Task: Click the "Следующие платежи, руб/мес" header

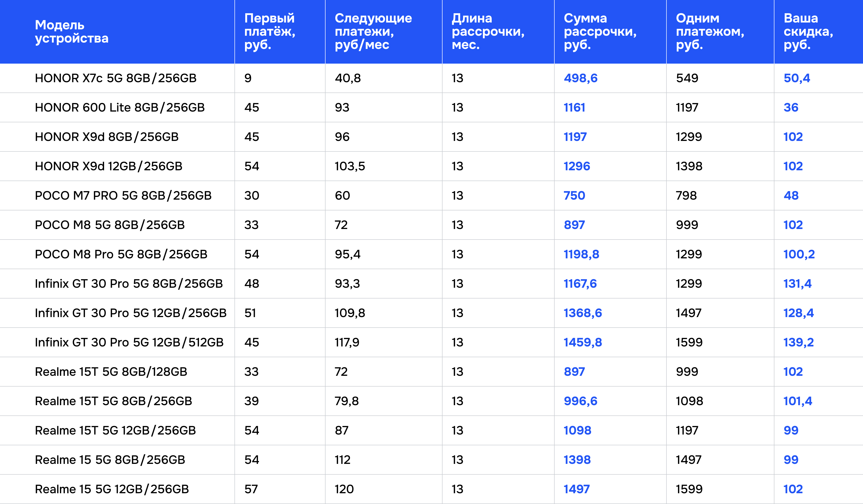Action: [x=373, y=32]
